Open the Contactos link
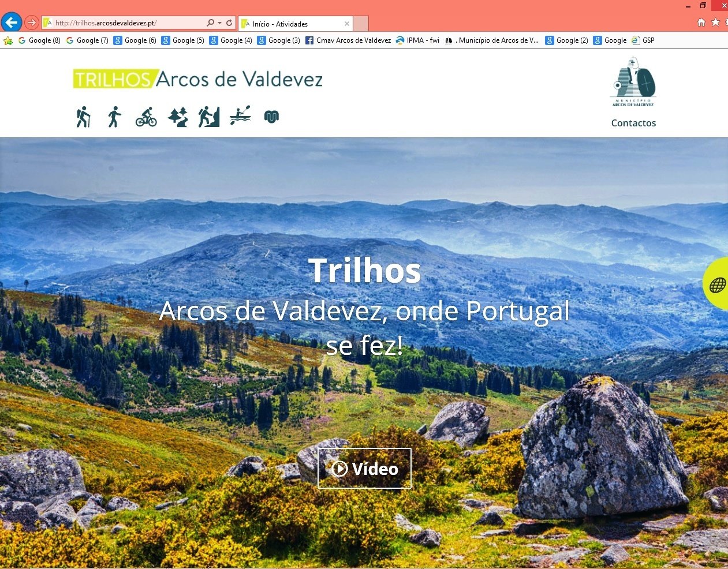The height and width of the screenshot is (569, 728). point(633,123)
